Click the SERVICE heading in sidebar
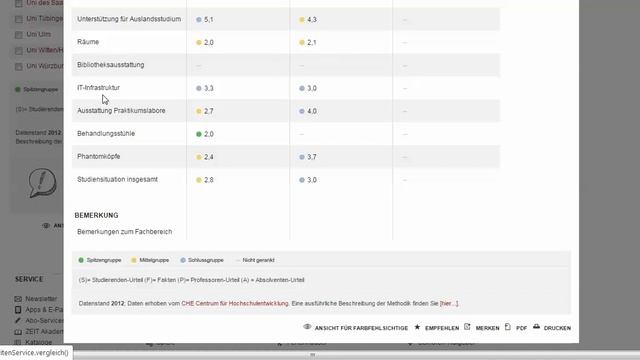This screenshot has width=640, height=360. [29, 279]
